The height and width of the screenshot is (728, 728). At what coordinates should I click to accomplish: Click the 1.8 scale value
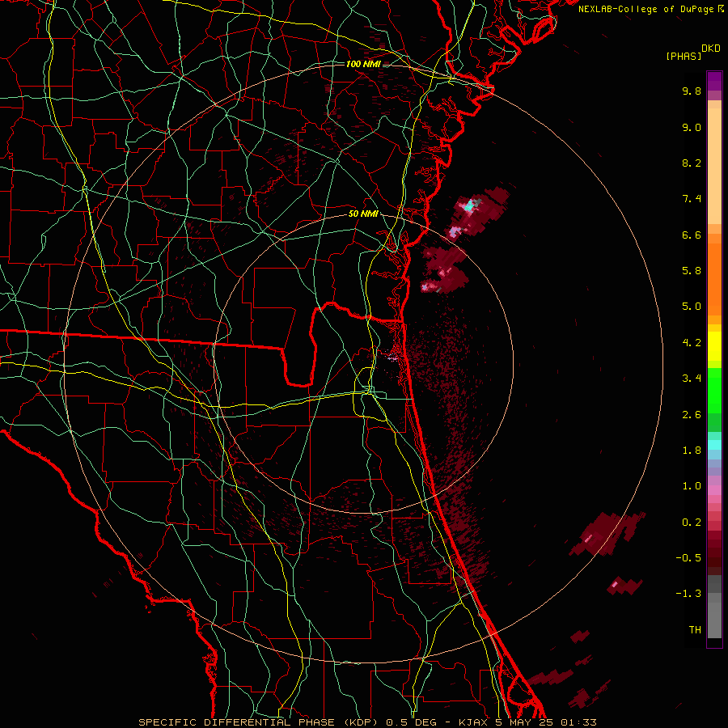pos(692,451)
